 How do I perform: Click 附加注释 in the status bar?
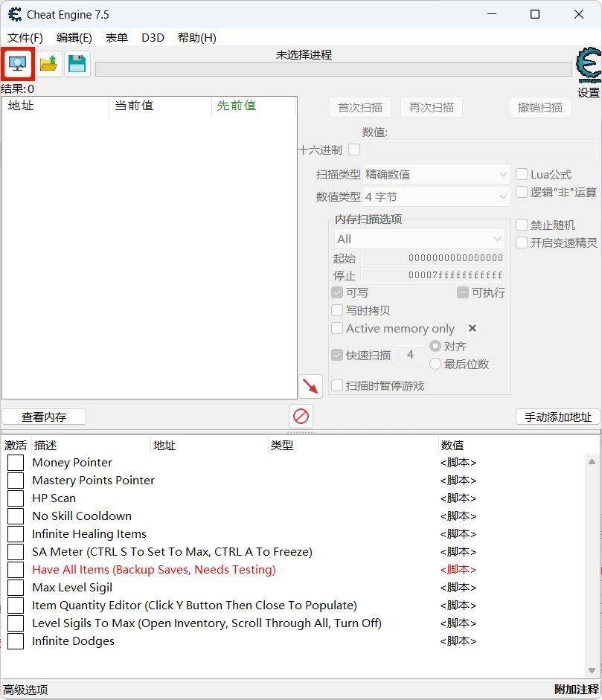click(577, 690)
